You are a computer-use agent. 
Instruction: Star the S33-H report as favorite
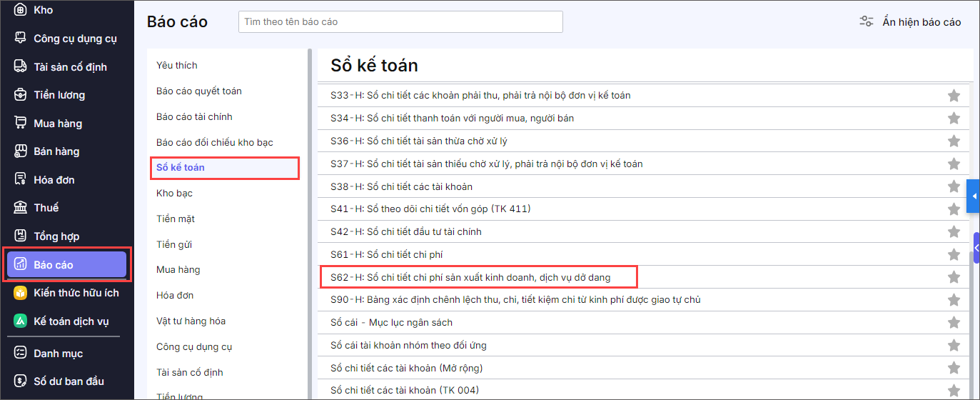[954, 96]
